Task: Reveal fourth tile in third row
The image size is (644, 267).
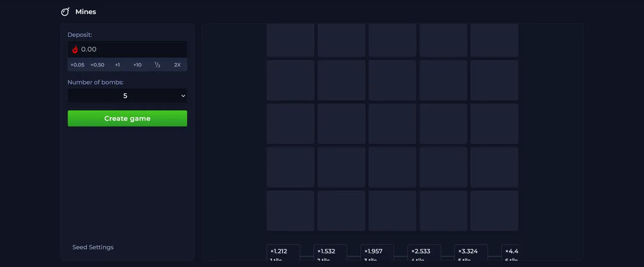Action: click(x=443, y=124)
